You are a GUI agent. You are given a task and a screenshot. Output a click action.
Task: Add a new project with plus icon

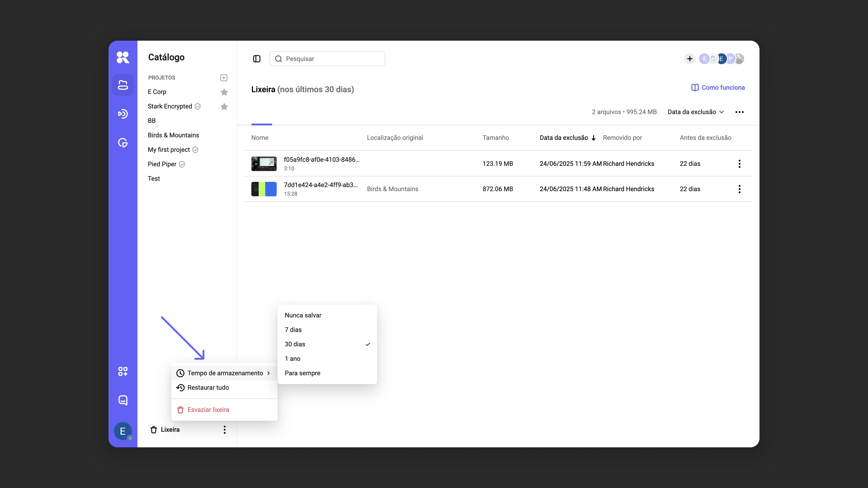224,78
